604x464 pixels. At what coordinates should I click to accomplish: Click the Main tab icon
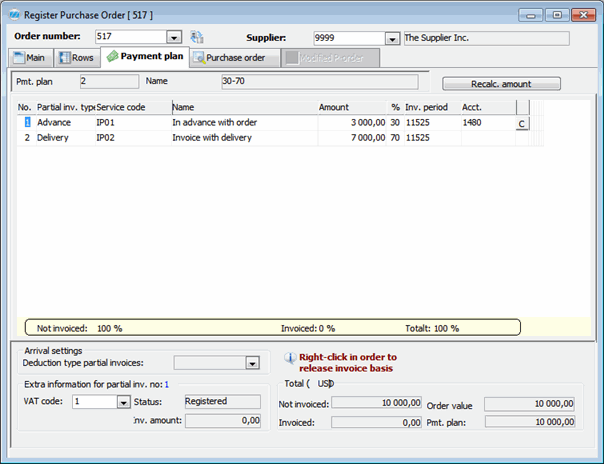click(20, 58)
